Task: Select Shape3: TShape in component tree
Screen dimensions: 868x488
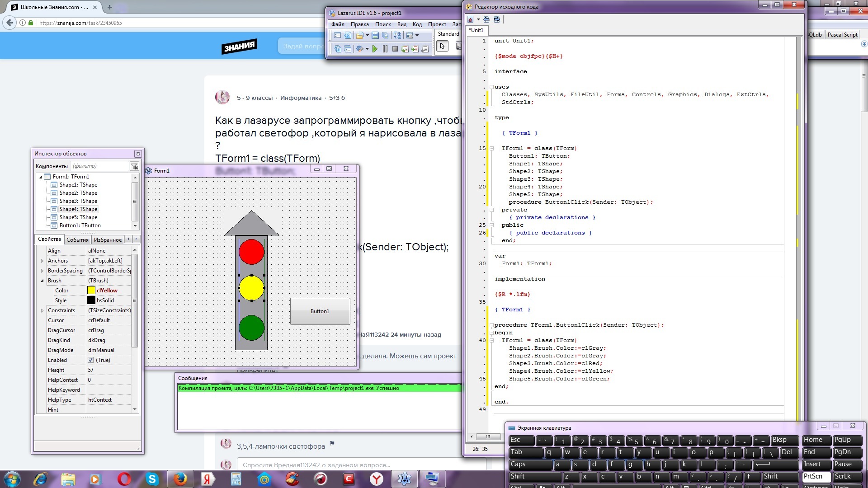Action: point(78,201)
